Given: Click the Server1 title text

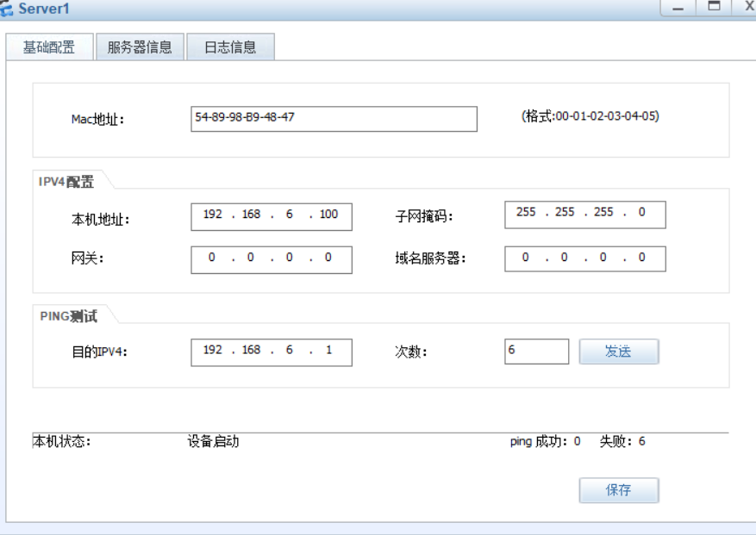Looking at the screenshot, I should (44, 9).
